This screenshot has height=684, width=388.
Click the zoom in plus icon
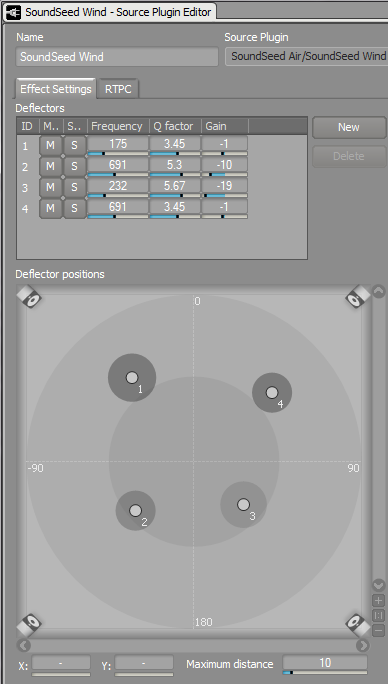click(378, 600)
